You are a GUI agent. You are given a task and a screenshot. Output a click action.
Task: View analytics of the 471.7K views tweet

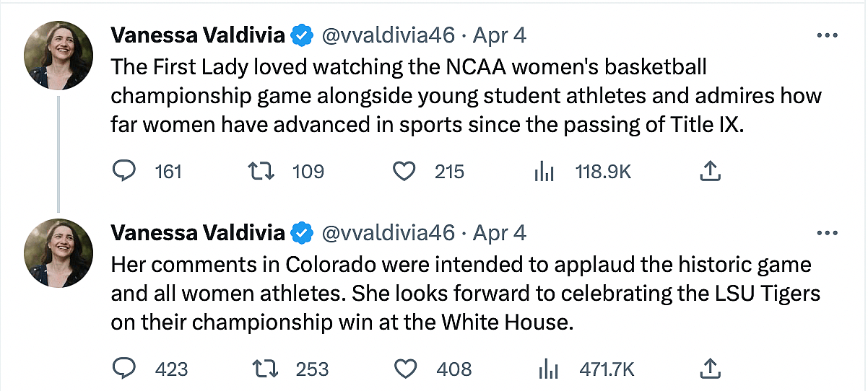pos(548,369)
